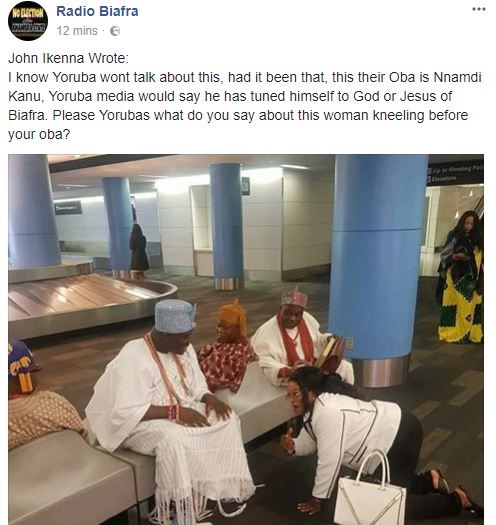Open the Radio Biafra page name link

coord(97,11)
